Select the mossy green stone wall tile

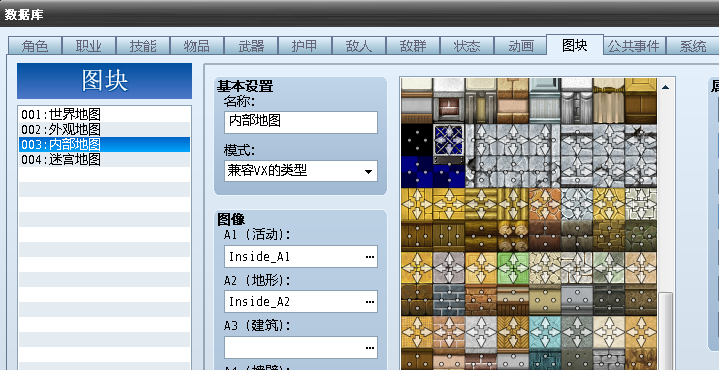click(641, 236)
